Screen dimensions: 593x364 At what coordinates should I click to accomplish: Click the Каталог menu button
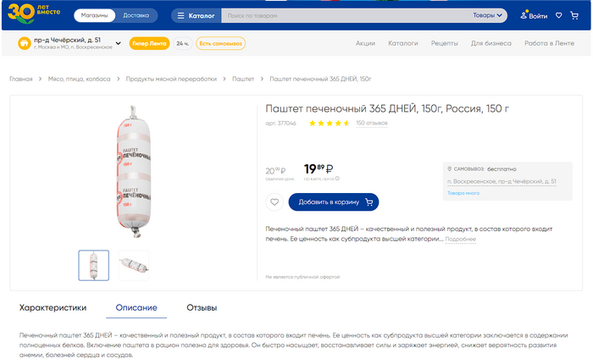(x=195, y=15)
